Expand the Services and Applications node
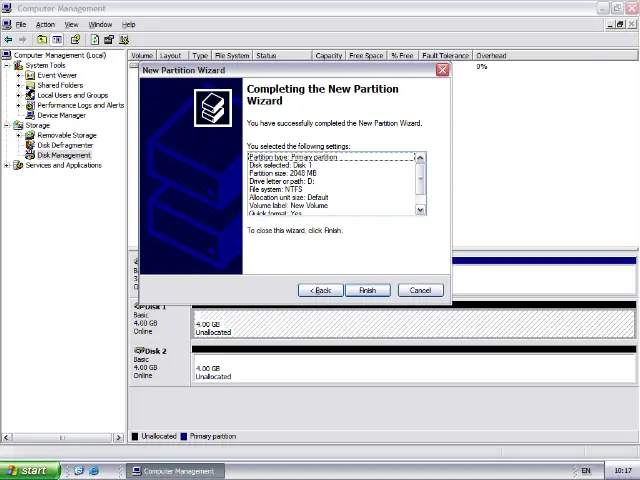Screen dimensions: 640x480 coord(7,165)
